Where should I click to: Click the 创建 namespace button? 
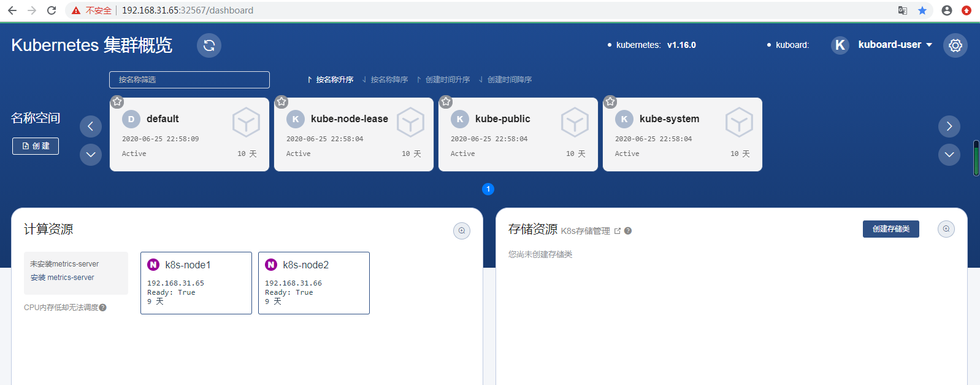36,146
